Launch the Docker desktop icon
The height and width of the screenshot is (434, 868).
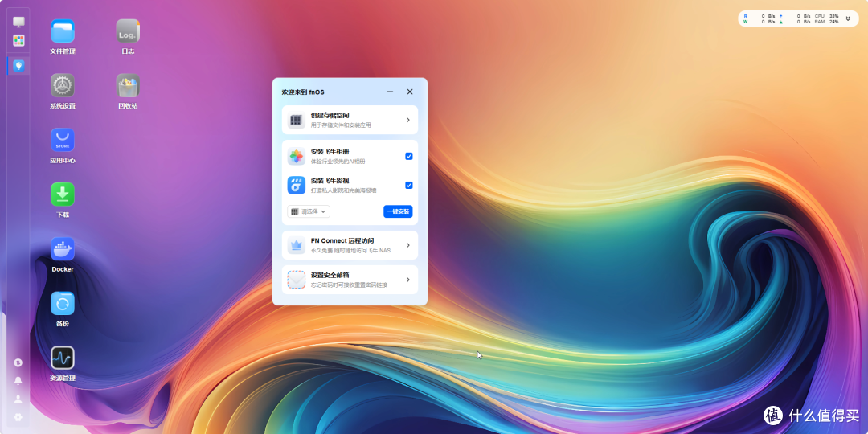tap(63, 248)
